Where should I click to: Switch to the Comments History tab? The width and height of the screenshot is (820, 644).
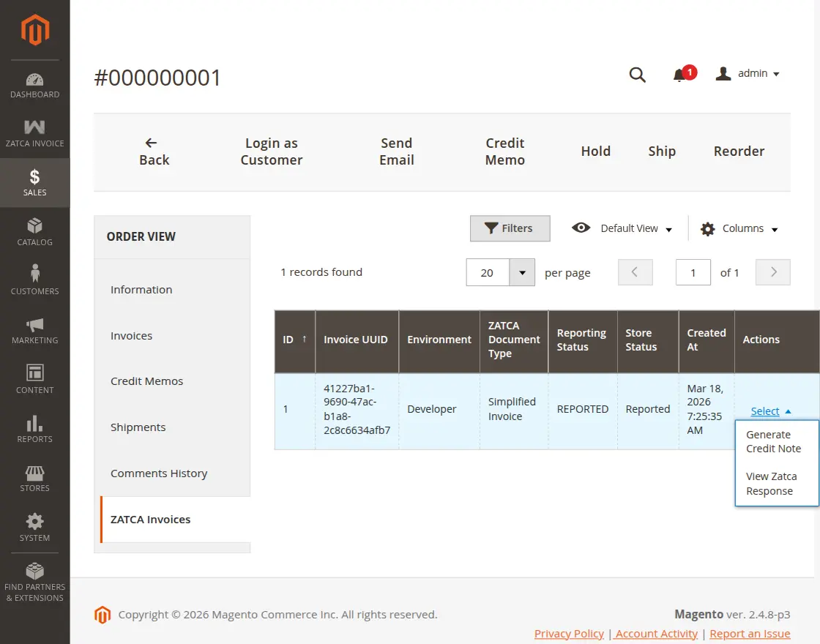pyautogui.click(x=158, y=473)
